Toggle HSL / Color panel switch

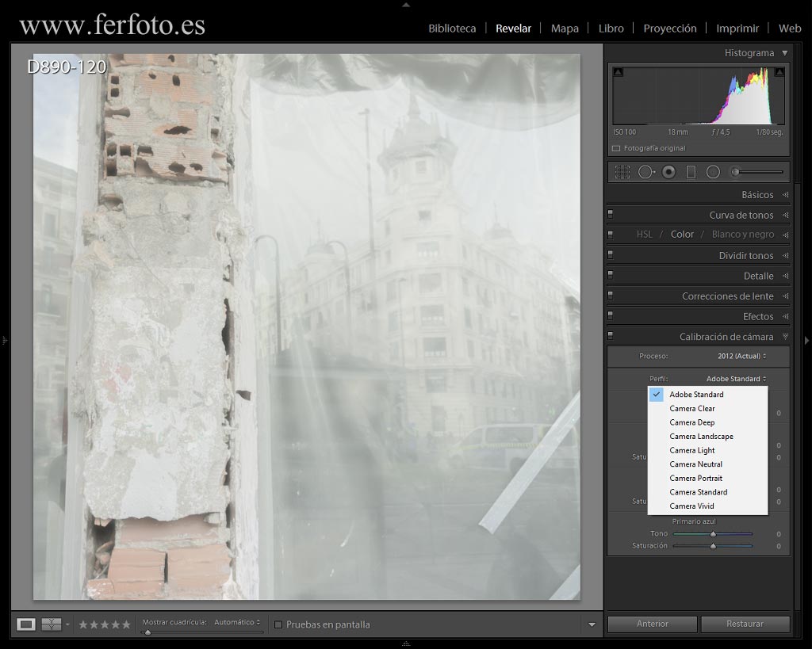click(611, 235)
